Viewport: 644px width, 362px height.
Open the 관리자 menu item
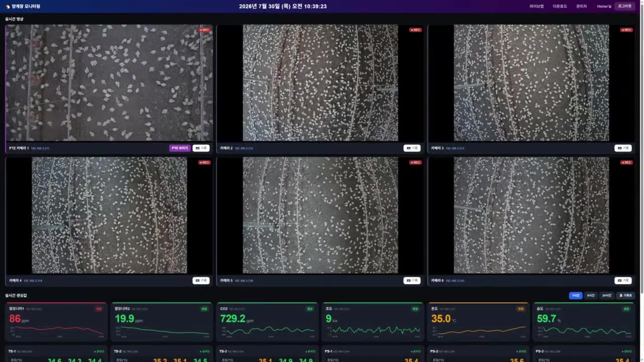(x=582, y=6)
